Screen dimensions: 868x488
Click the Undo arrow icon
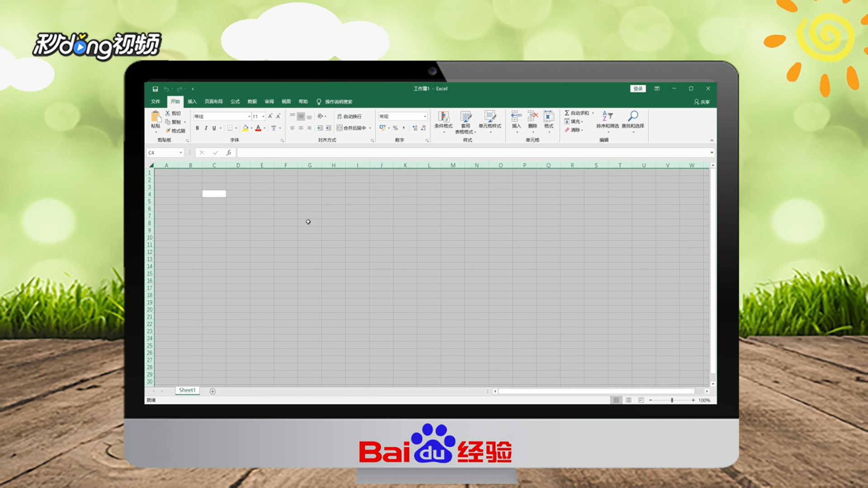(166, 89)
